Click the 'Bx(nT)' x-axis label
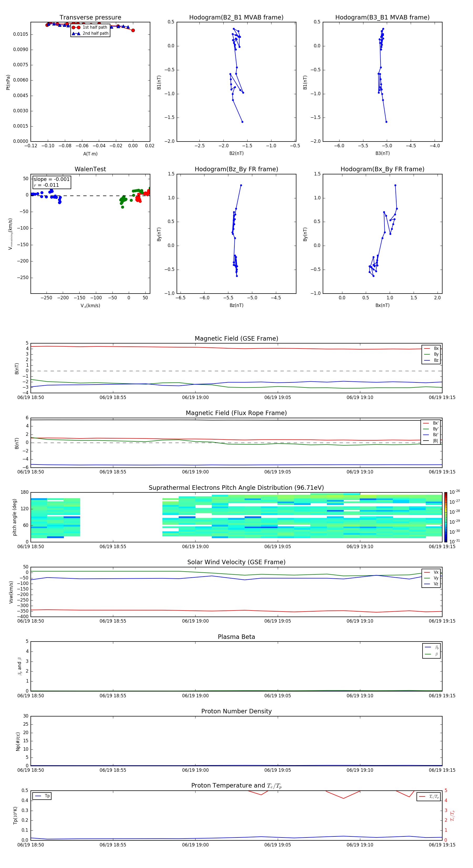Viewport: 473px width, 868px height. pyautogui.click(x=382, y=305)
